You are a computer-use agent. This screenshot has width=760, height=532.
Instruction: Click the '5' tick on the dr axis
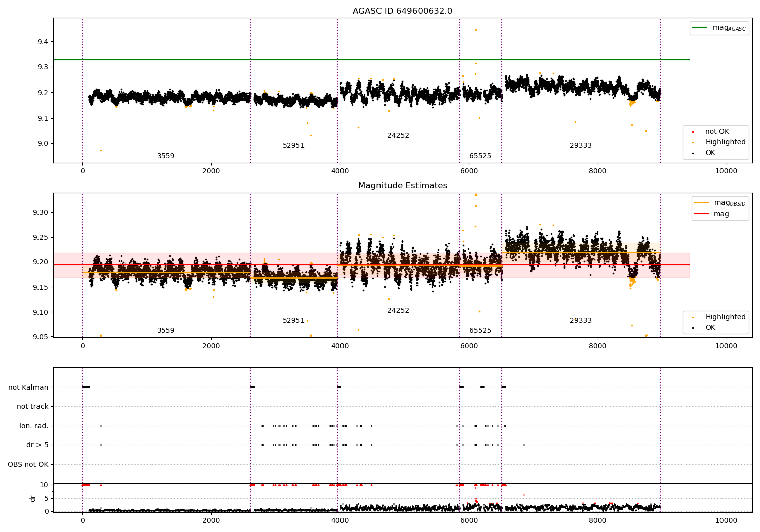pos(46,499)
